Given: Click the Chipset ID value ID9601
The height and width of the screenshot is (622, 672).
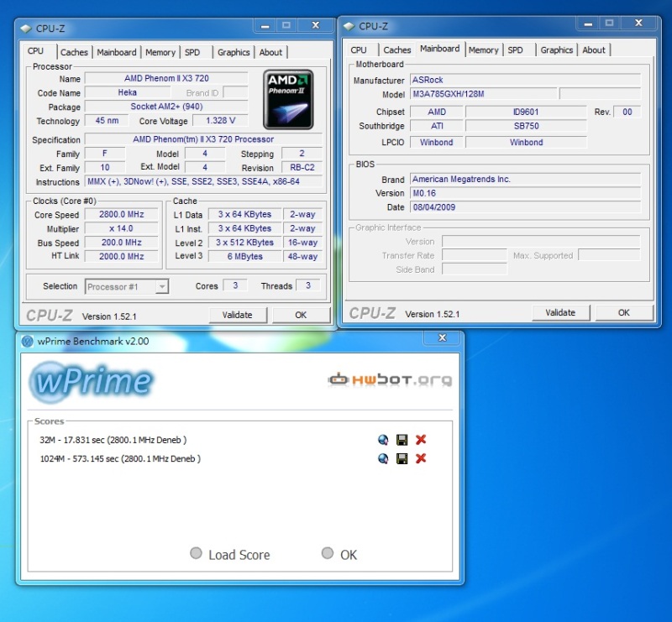Looking at the screenshot, I should 527,112.
